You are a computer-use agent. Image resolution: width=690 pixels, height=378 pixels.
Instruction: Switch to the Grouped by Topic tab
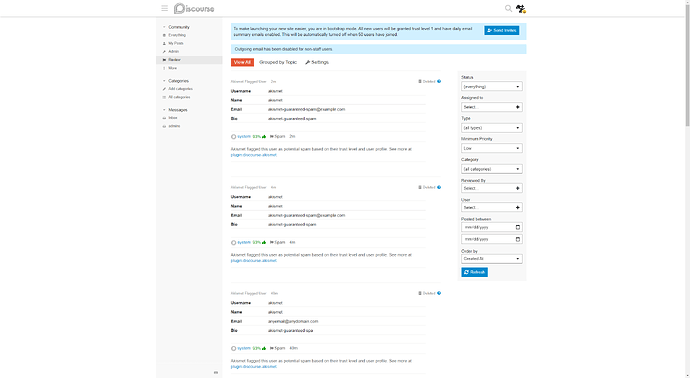point(278,62)
